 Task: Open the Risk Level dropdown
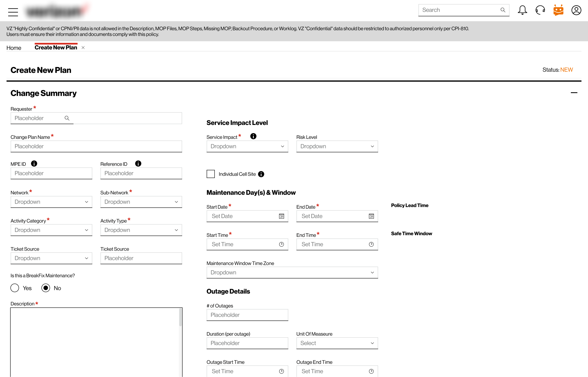point(337,146)
